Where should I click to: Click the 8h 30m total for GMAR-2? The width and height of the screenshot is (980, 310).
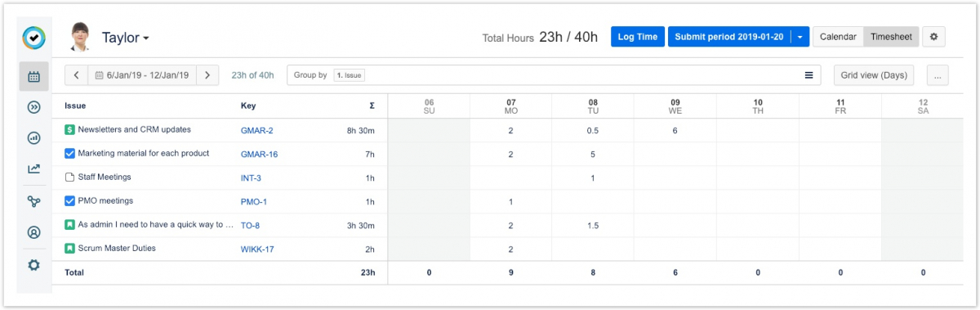[360, 130]
